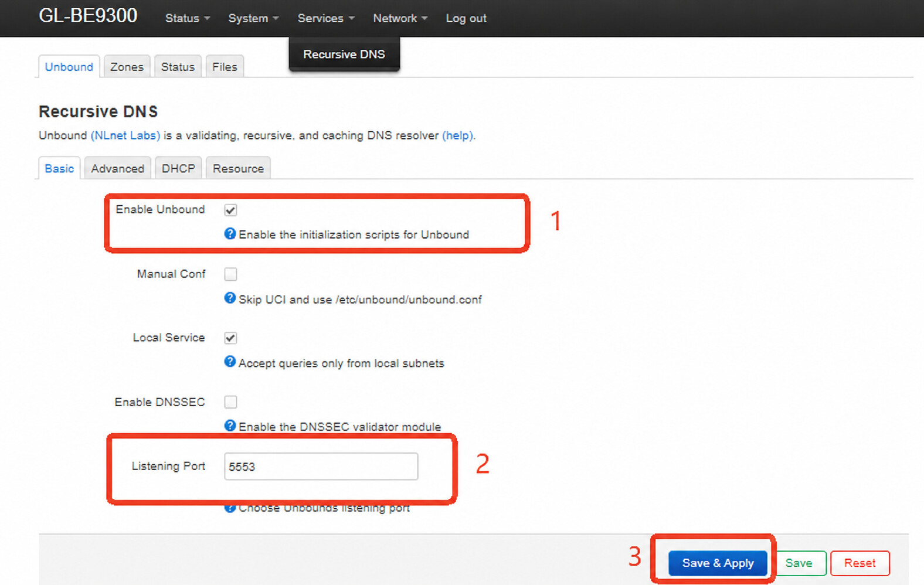The width and height of the screenshot is (924, 585).
Task: Click the Manual Conf label
Action: pyautogui.click(x=171, y=274)
